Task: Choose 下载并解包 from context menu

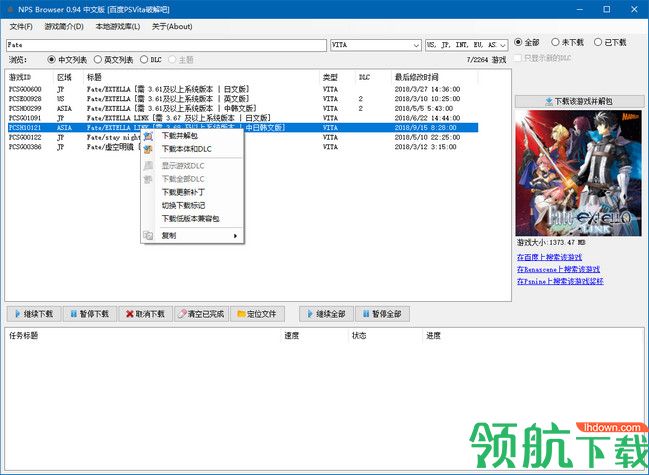Action: coord(192,136)
